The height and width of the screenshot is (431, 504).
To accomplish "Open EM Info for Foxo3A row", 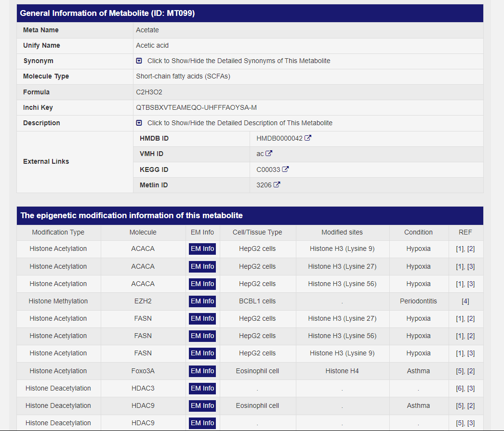I will coord(202,371).
